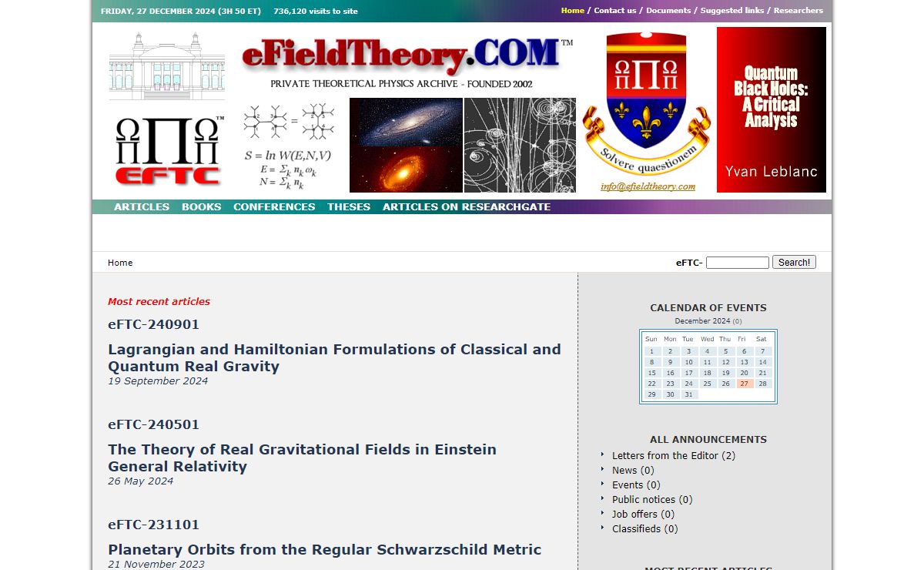Open Documents link in top bar
Screen dimensions: 924x570
coord(668,11)
